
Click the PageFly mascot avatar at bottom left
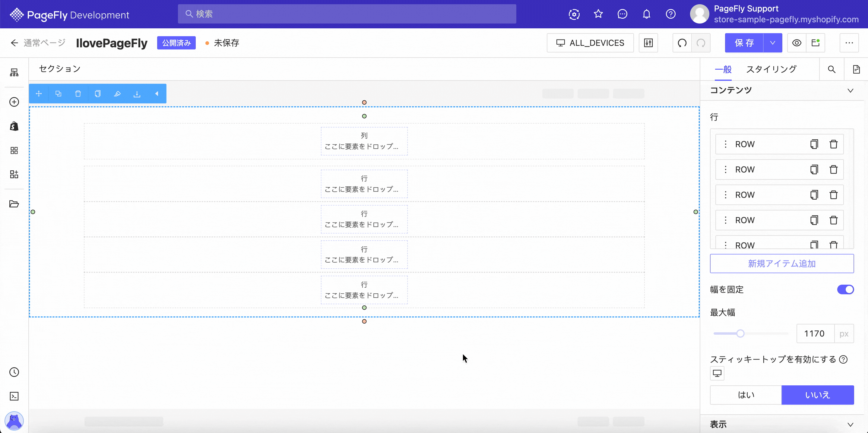(14, 421)
